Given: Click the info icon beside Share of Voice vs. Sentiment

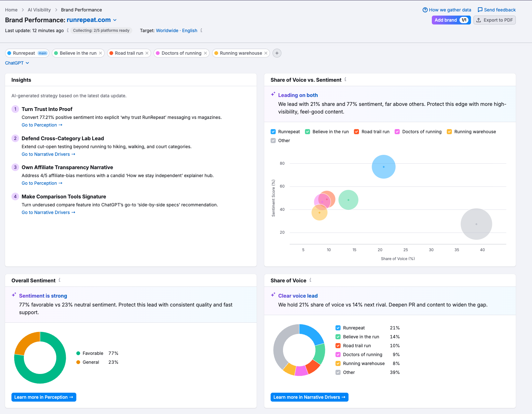Looking at the screenshot, I should coord(345,80).
